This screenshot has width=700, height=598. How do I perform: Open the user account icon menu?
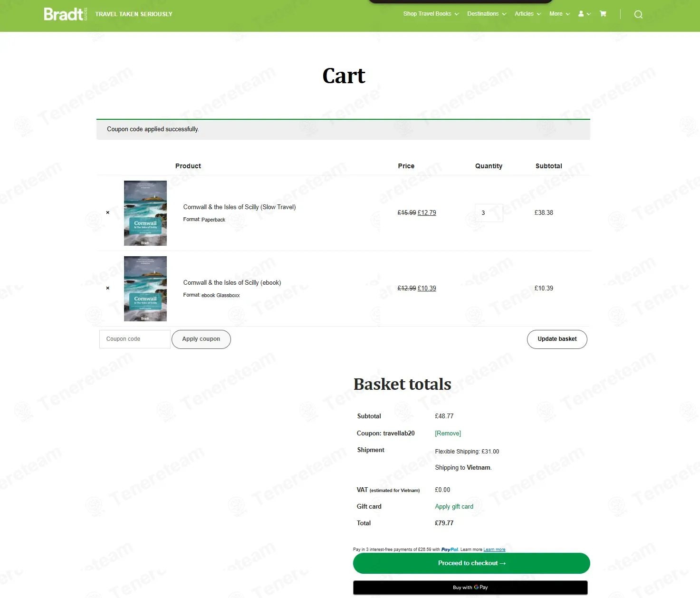[x=584, y=14]
